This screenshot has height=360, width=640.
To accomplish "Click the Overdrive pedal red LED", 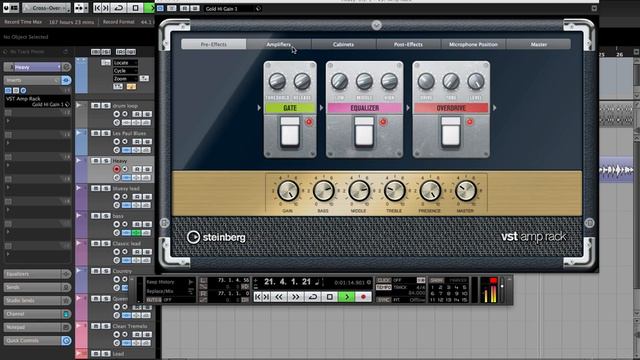I will tap(470, 122).
